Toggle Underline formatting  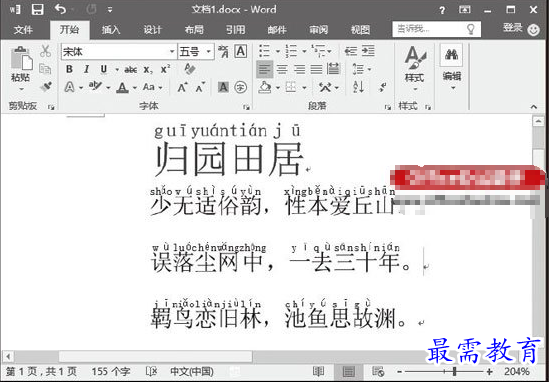(x=103, y=69)
